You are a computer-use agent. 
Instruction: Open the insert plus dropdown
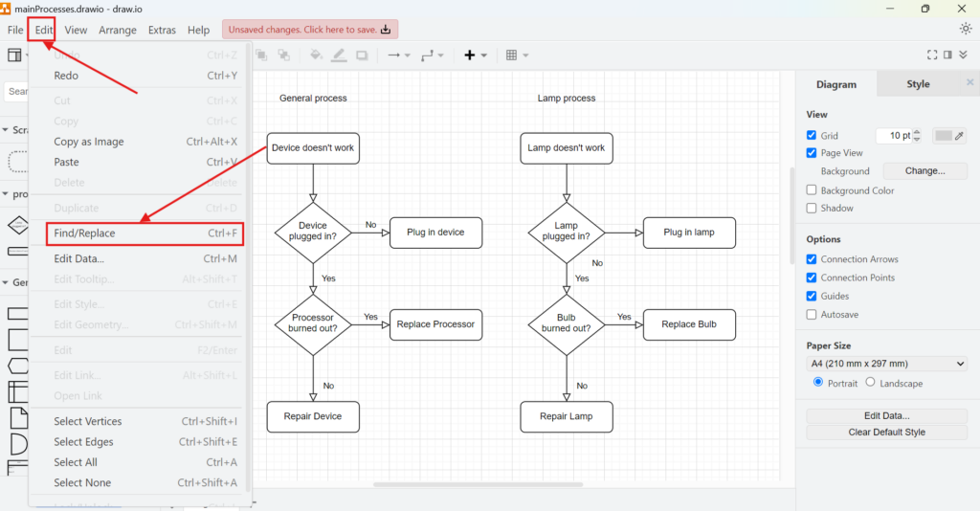coord(475,56)
